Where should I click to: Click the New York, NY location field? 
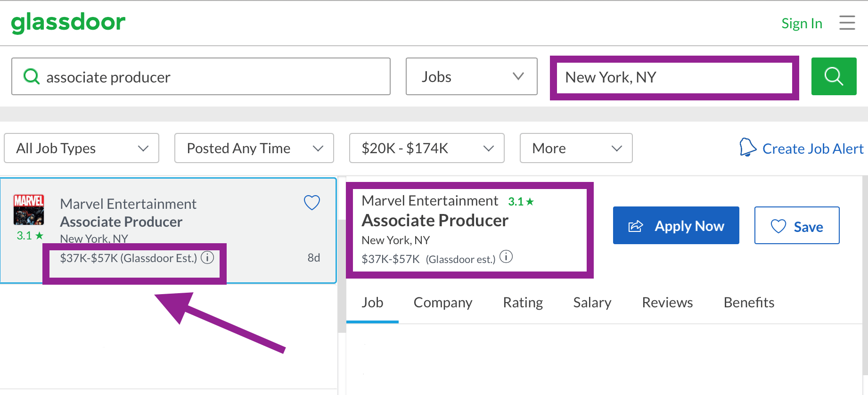click(x=674, y=77)
